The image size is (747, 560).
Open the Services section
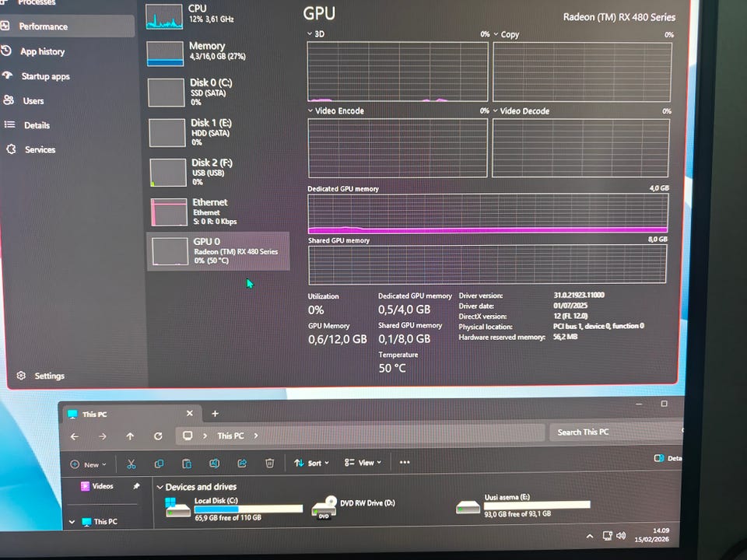(40, 149)
